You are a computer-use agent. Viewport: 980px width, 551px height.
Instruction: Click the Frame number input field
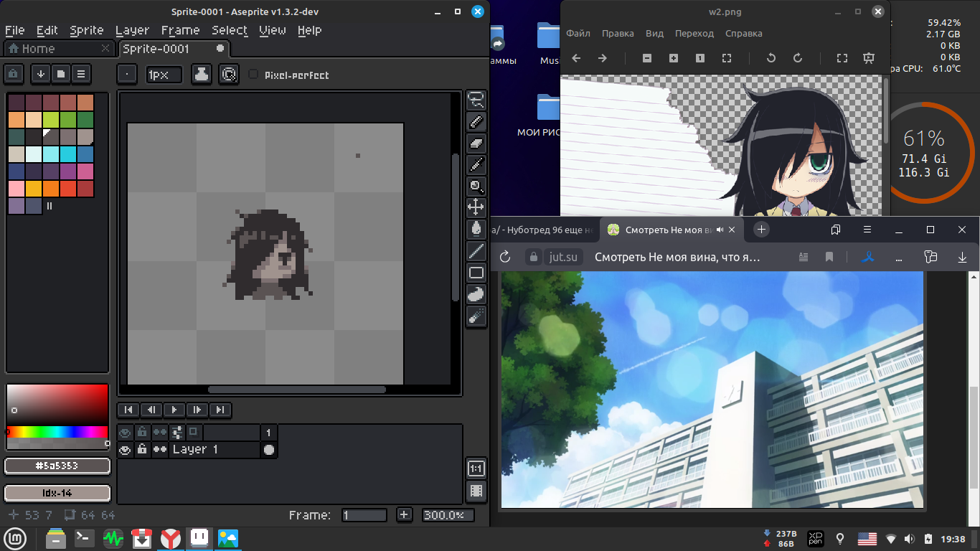pyautogui.click(x=364, y=515)
